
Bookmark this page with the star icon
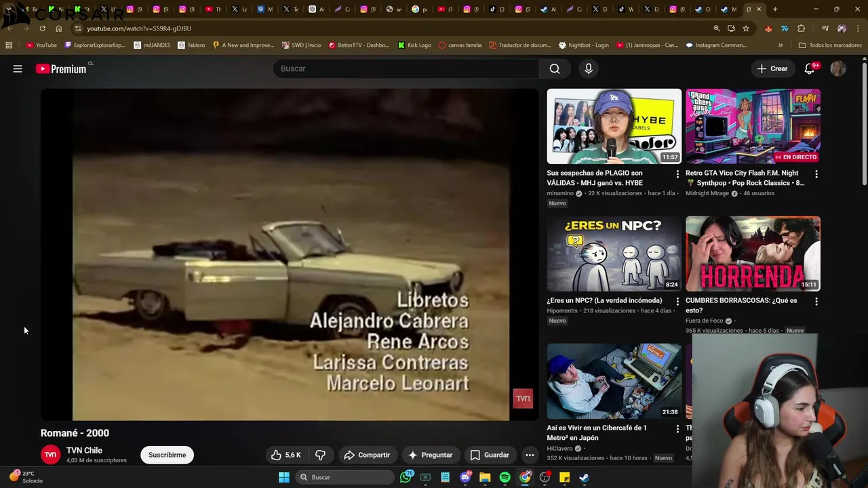tap(746, 28)
